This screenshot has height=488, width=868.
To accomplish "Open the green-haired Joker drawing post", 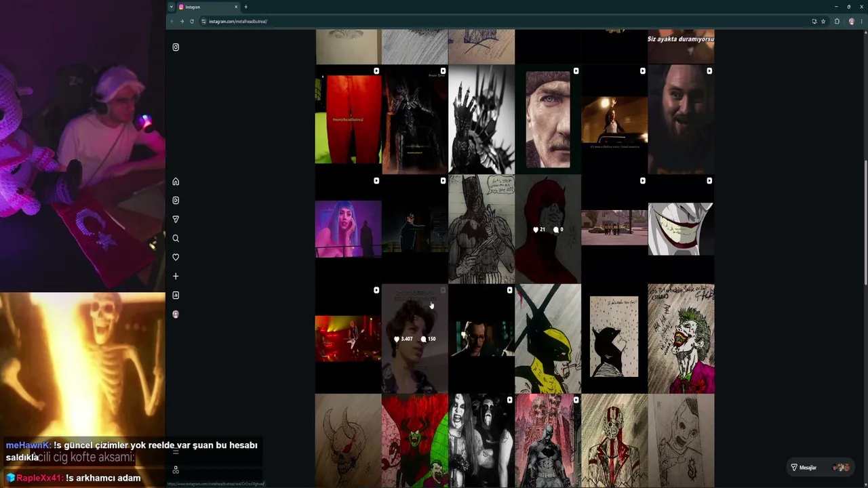I will [681, 339].
